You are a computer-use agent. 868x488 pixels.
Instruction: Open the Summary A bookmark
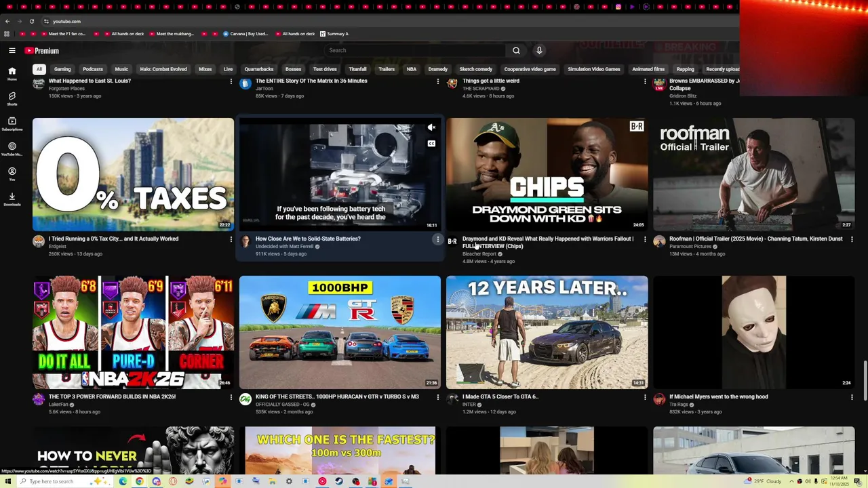tap(334, 34)
